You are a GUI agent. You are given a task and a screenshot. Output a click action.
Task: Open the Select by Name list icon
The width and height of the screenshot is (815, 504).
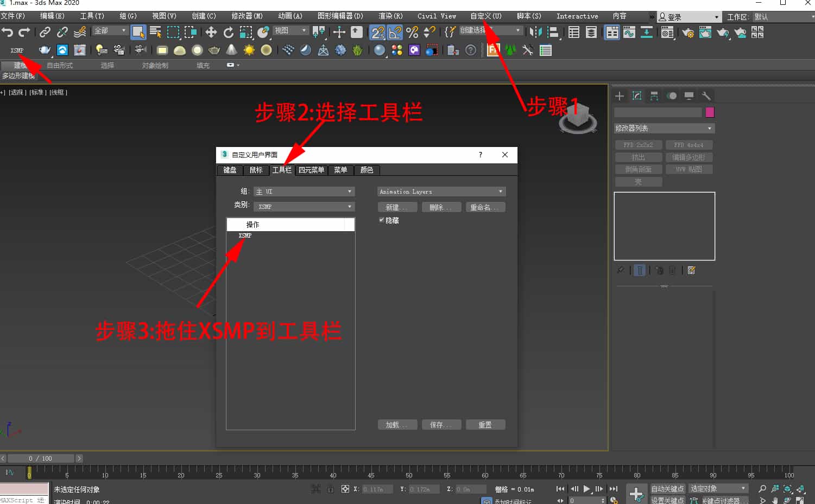click(x=156, y=33)
